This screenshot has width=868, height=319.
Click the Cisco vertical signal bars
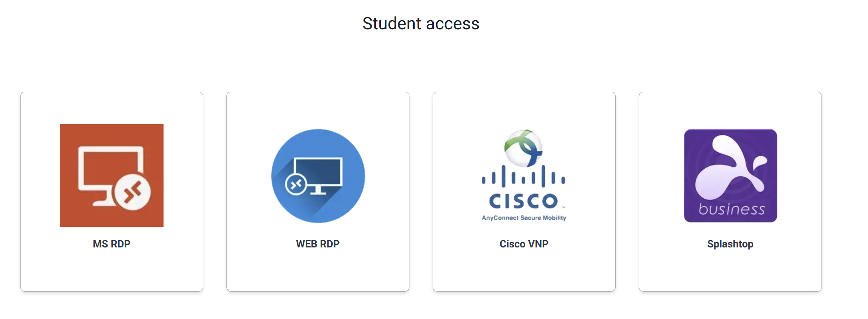point(523,177)
